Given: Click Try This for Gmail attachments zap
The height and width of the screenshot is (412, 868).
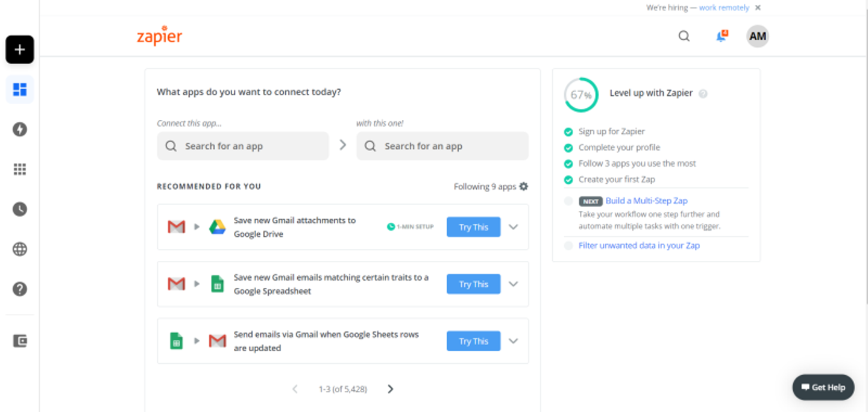Looking at the screenshot, I should click(473, 227).
